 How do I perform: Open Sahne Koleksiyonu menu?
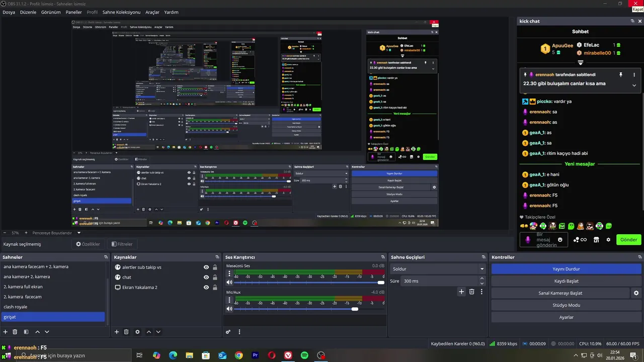pyautogui.click(x=121, y=12)
